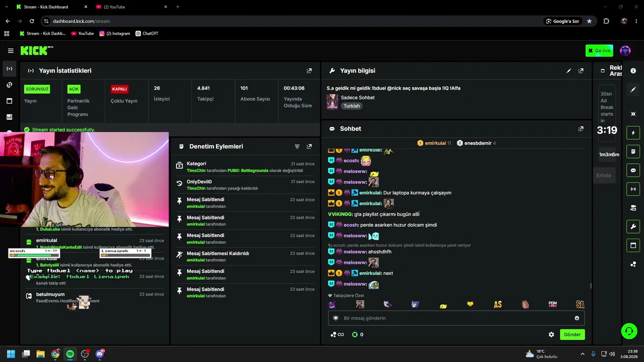Screen dimensions: 644x362
Task: Click the Turkish language tag
Action: point(352,106)
